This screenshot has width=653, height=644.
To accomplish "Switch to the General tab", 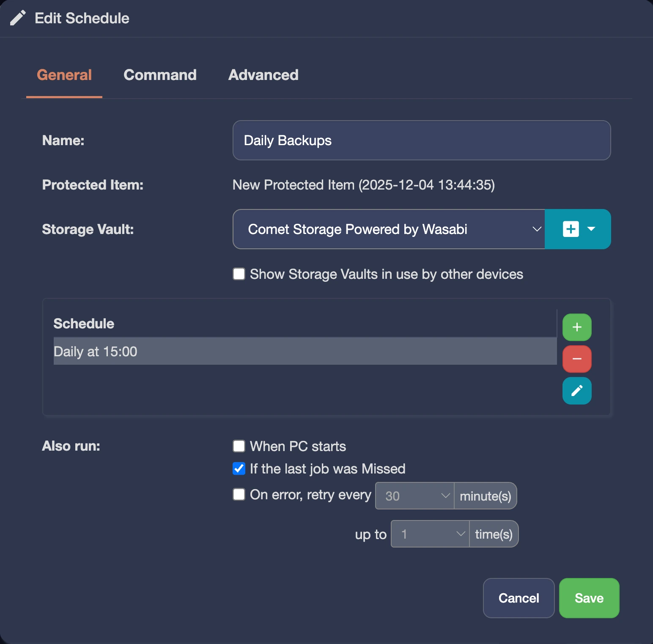I will pyautogui.click(x=64, y=75).
